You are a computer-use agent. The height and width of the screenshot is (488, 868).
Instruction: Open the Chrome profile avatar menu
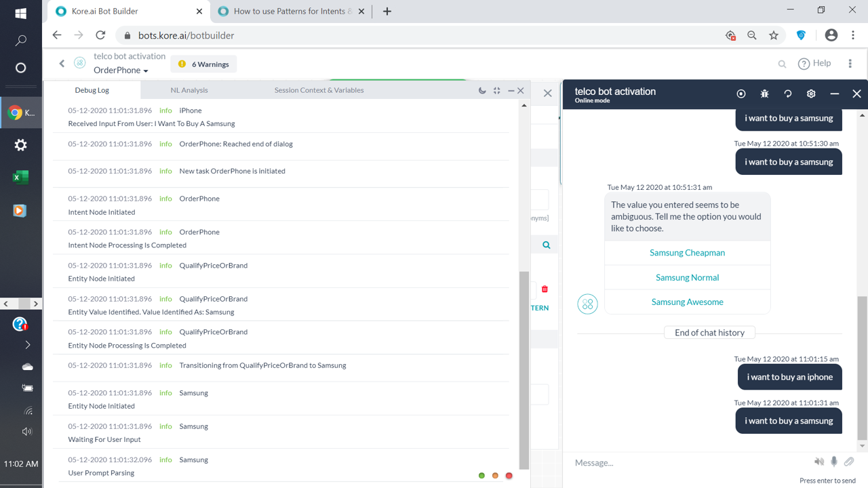(831, 35)
